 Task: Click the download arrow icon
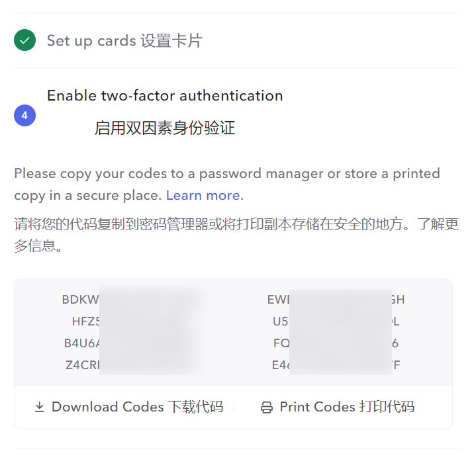click(40, 407)
